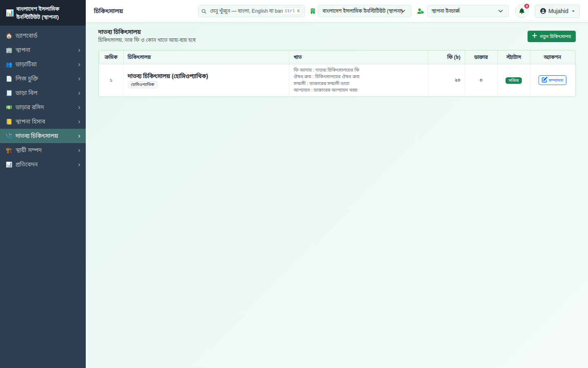Open notifications bell with badge
Viewport: 588px width, 368px height.
pos(522,11)
